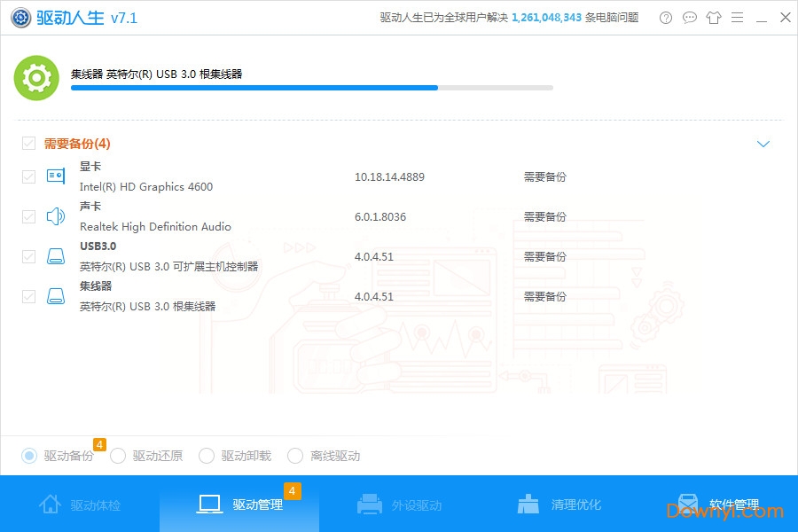Open the 清理优化 tab
Screen dimensions: 798x532
(x=559, y=505)
